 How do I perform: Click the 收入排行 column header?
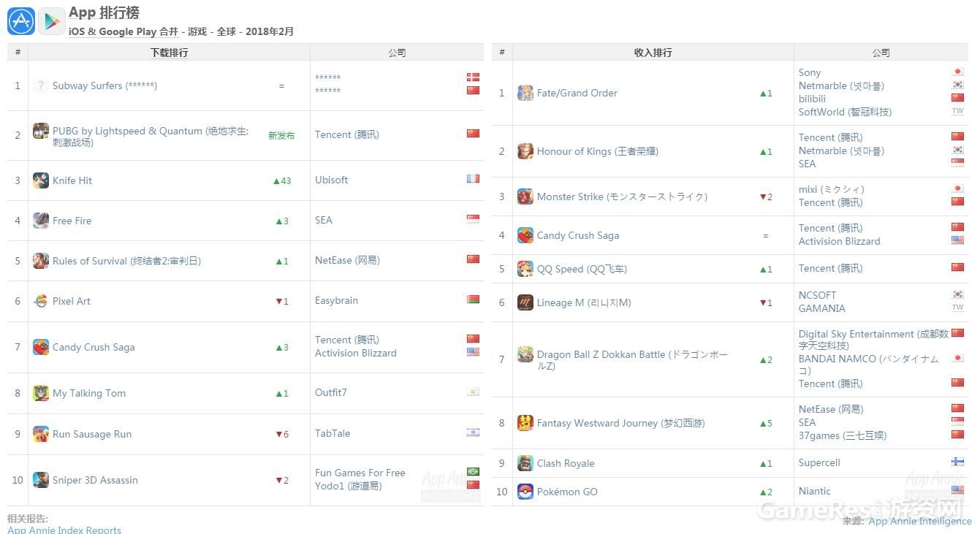[x=653, y=53]
